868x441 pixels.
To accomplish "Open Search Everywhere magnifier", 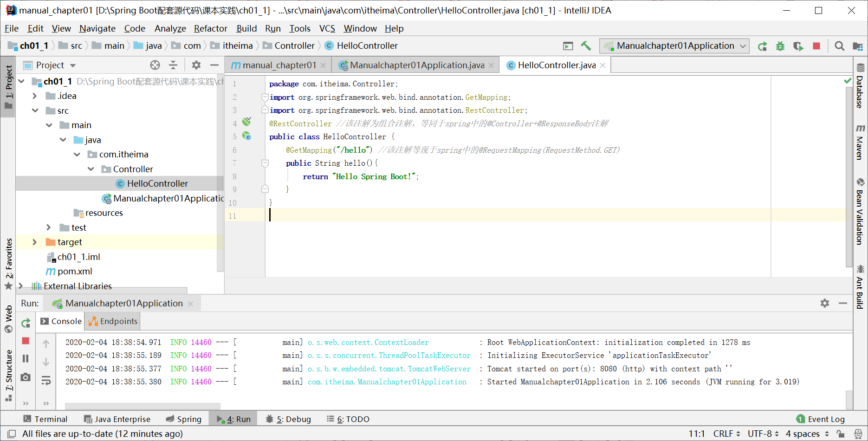I will [x=840, y=46].
